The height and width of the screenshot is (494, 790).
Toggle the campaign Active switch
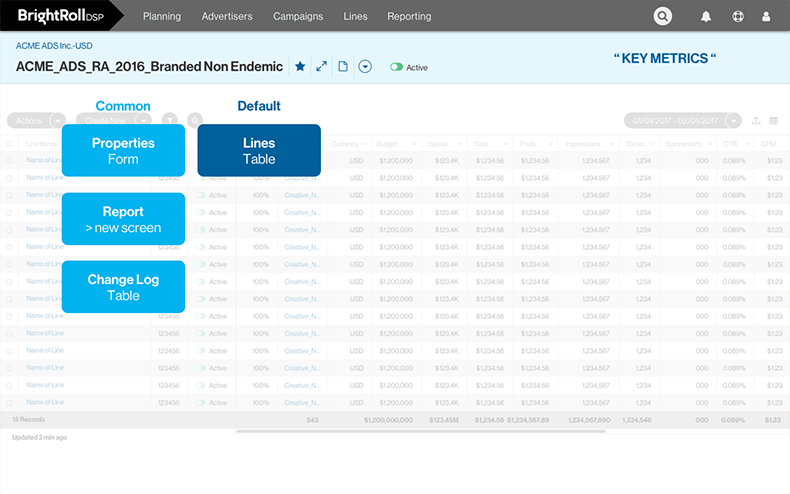pos(397,67)
